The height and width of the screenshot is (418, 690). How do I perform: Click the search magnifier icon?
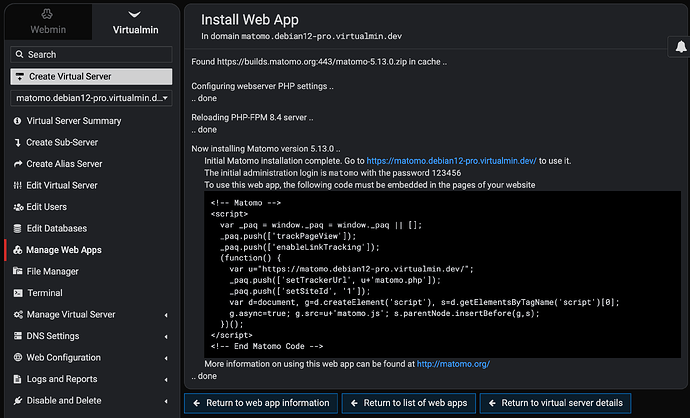pyautogui.click(x=19, y=55)
